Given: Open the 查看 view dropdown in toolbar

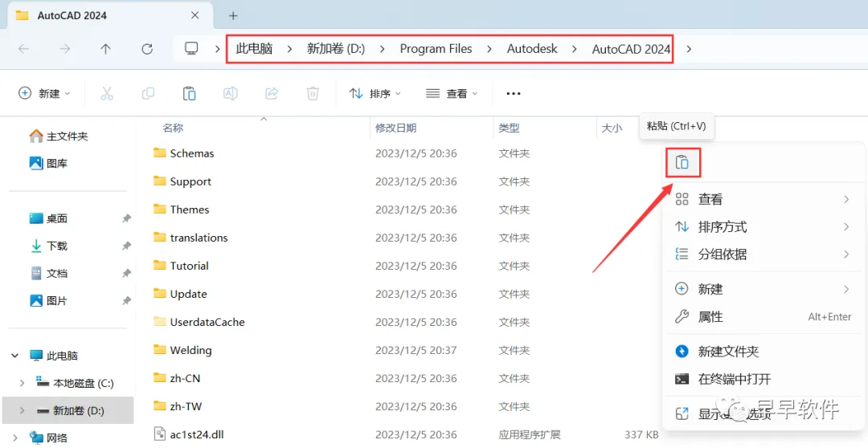Looking at the screenshot, I should (x=452, y=93).
